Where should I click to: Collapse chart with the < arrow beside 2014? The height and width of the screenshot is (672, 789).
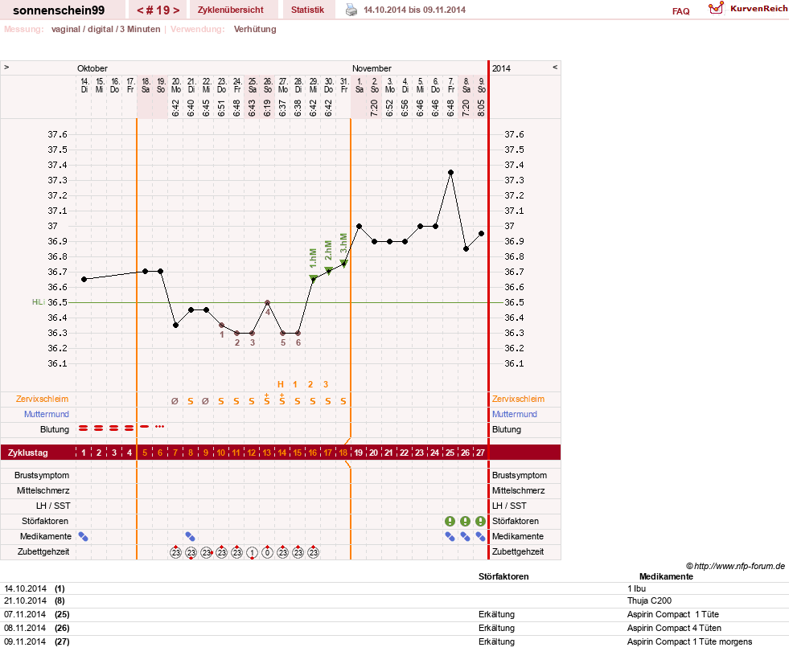pyautogui.click(x=555, y=67)
